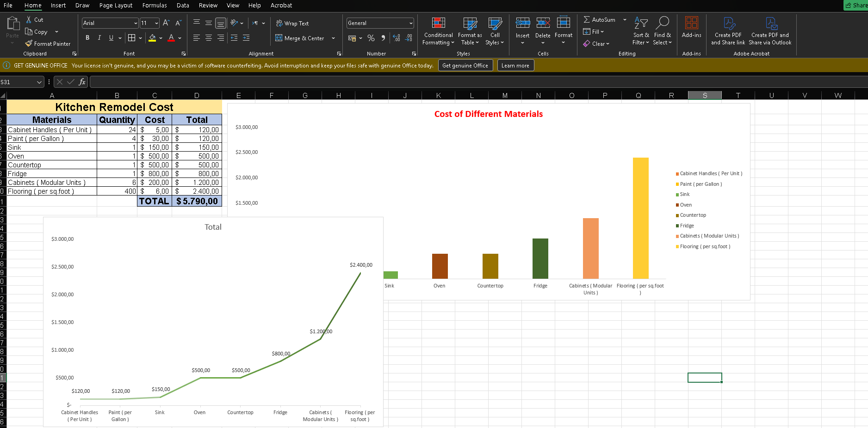The width and height of the screenshot is (868, 428).
Task: Open the font size dropdown
Action: tap(156, 23)
